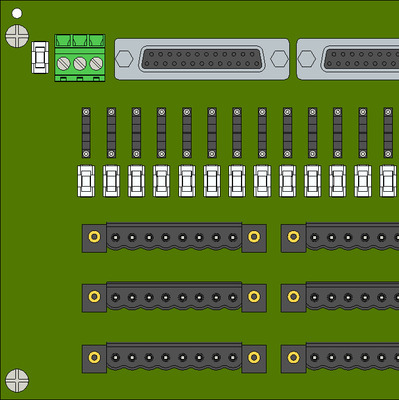Select the Phillips mounting screw at the board's bottom corner
The height and width of the screenshot is (400, 399).
(17, 380)
